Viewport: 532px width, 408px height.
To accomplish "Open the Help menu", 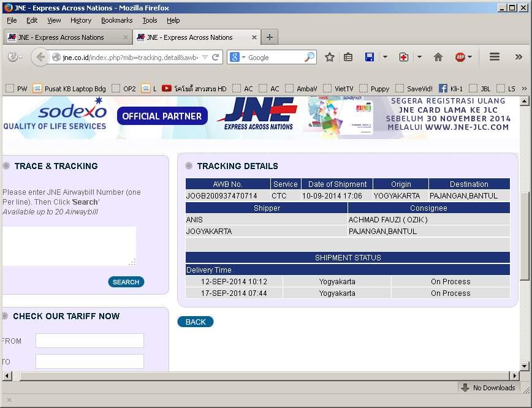I will (x=173, y=20).
